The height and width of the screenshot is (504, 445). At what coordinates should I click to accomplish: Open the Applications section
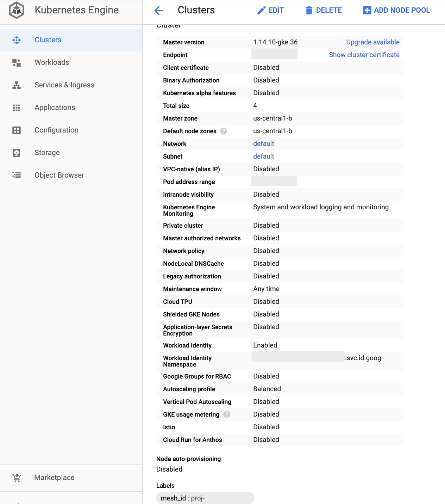[x=71, y=107]
